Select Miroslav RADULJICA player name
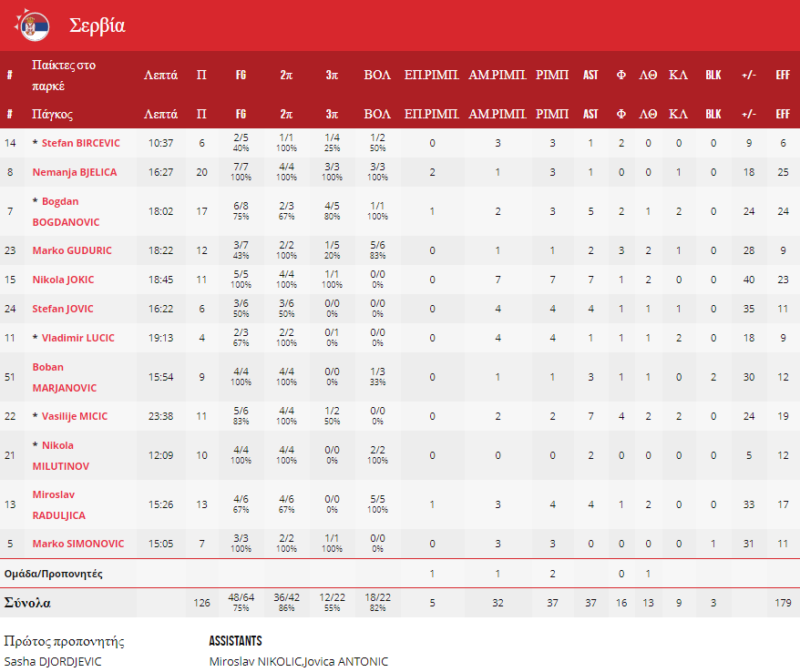Screen dimensions: 800x672 (68, 504)
